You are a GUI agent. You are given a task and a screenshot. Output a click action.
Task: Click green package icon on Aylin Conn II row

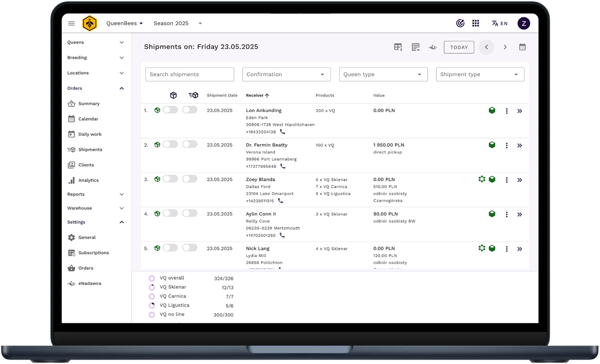click(x=492, y=214)
